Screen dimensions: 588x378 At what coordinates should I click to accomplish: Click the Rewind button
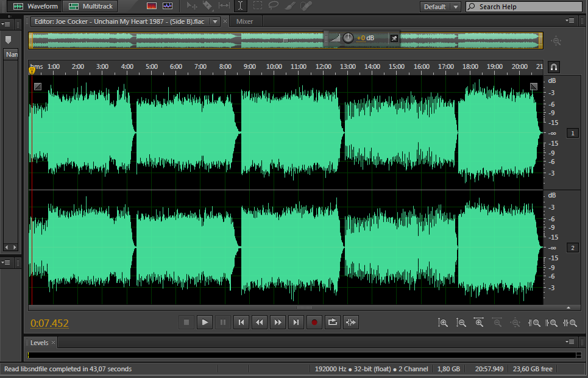260,322
